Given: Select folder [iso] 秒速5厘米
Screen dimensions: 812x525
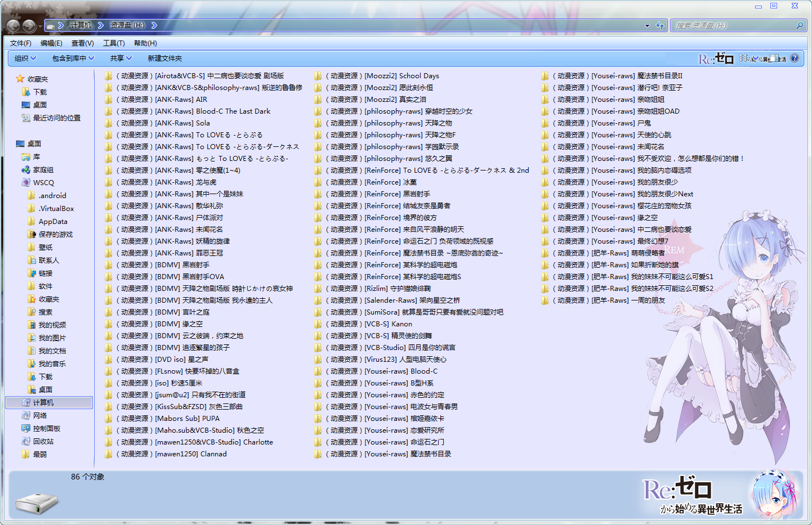Looking at the screenshot, I should click(154, 383).
